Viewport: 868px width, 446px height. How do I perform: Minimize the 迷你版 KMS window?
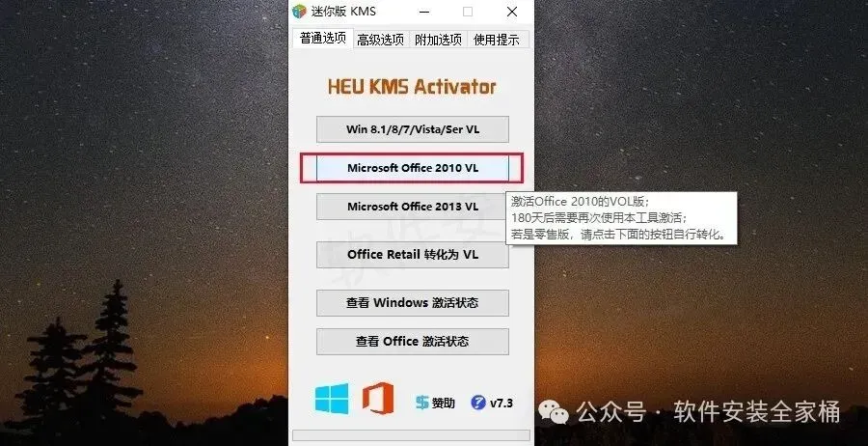(x=424, y=12)
